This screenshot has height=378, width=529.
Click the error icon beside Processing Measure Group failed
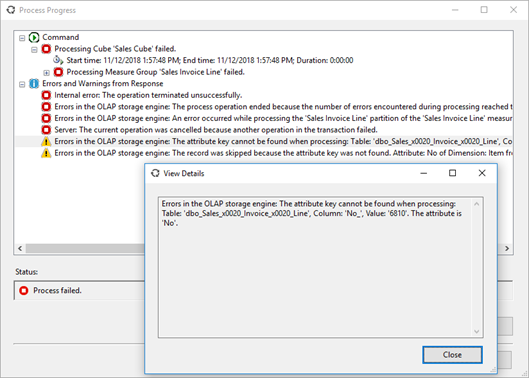pos(58,72)
